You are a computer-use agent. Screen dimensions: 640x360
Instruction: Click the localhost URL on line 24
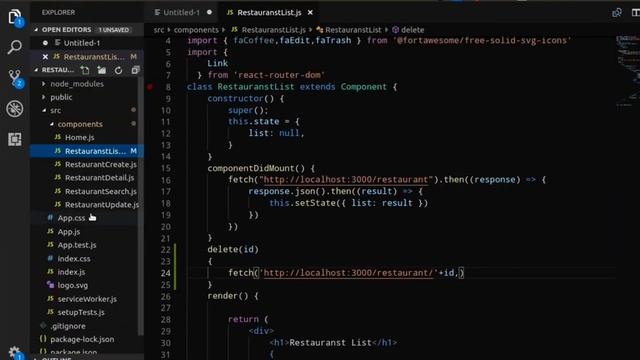coord(348,273)
